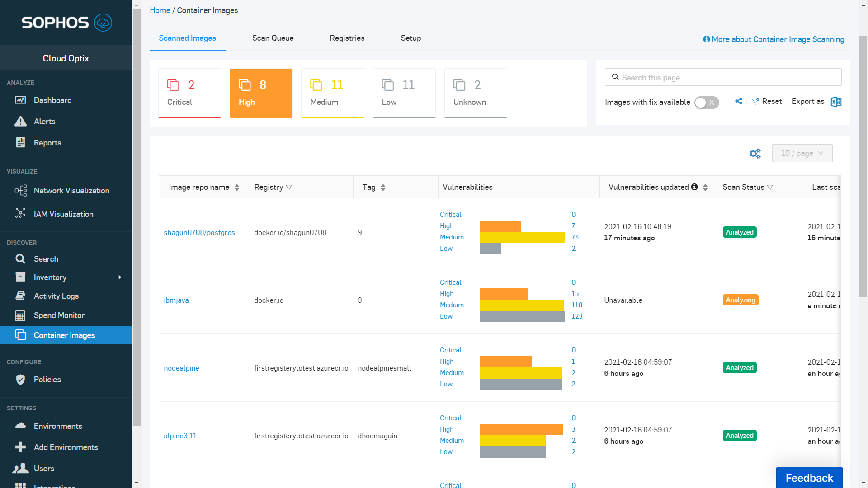Switch to Scan Queue tab
Screen dimensions: 868x488
click(273, 38)
